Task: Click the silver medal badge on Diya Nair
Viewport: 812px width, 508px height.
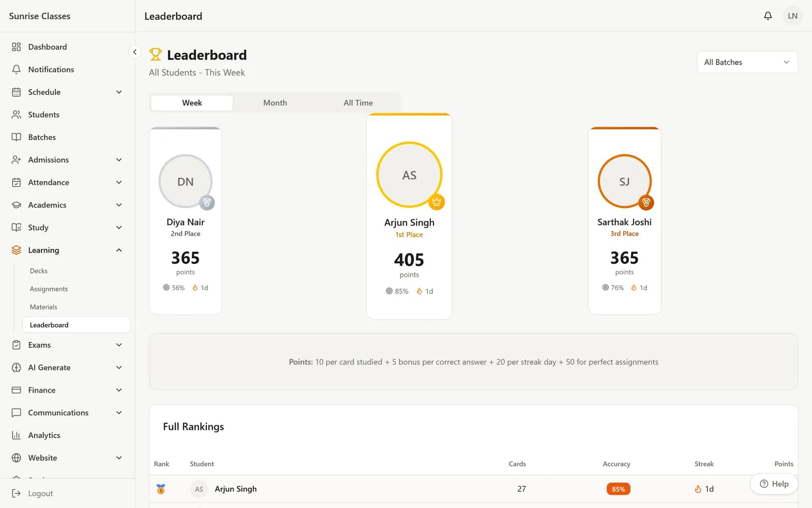Action: 207,203
